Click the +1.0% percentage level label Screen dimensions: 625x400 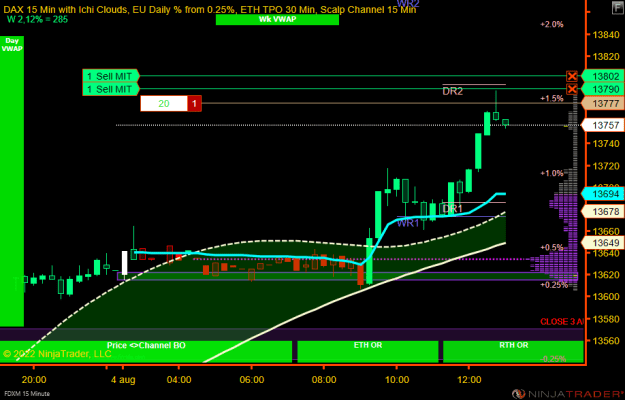click(x=552, y=173)
